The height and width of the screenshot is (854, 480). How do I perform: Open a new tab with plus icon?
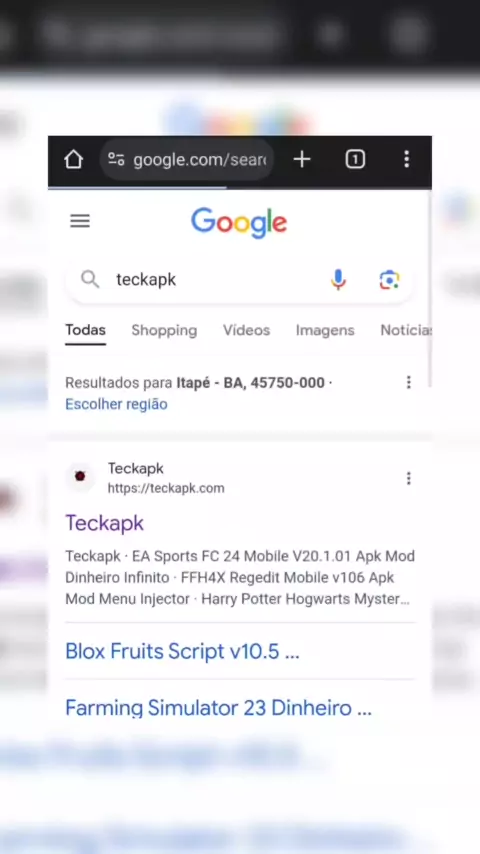[302, 160]
